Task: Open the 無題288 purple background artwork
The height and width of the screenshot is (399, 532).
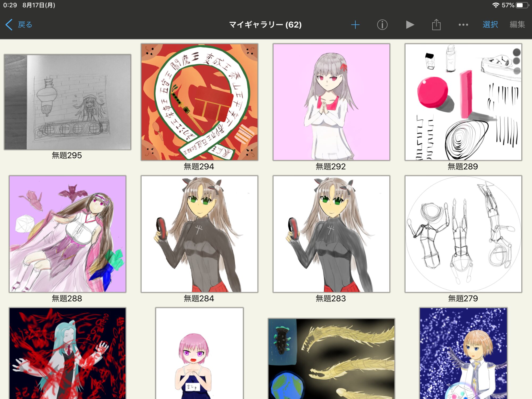Action: tap(68, 234)
